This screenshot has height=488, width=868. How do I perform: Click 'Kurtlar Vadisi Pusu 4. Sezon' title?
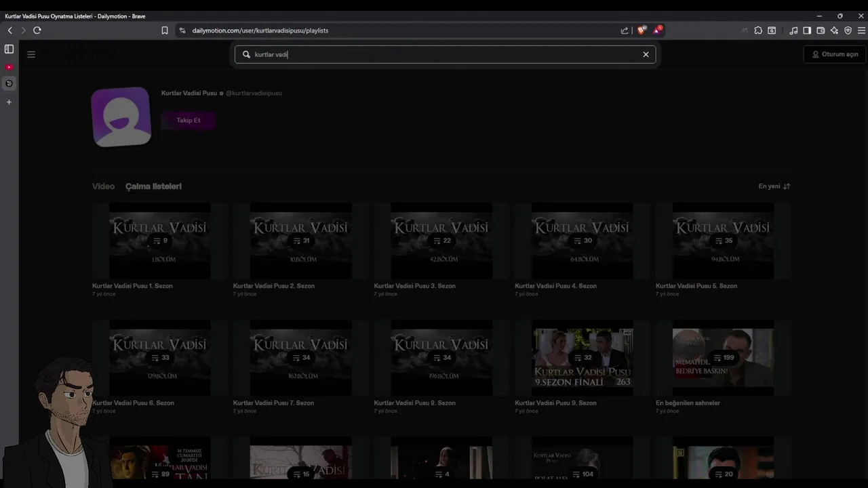(556, 286)
